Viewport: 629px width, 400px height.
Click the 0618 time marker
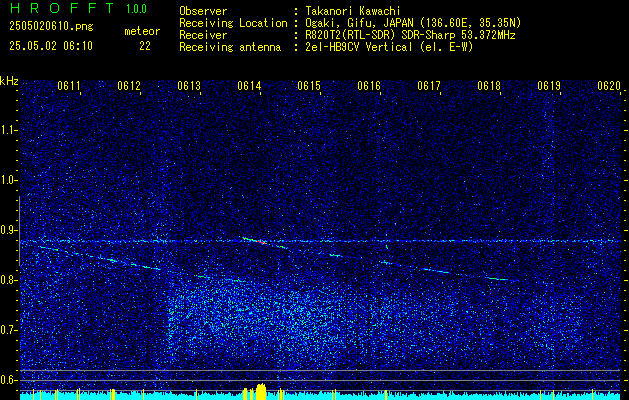(x=489, y=85)
